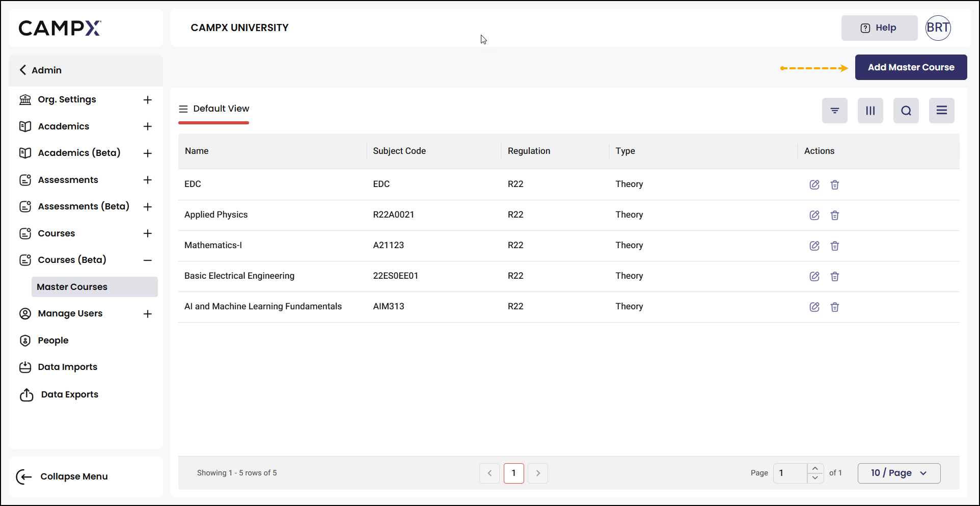
Task: Collapse Courses (Beta) with minus sign
Action: pos(148,260)
